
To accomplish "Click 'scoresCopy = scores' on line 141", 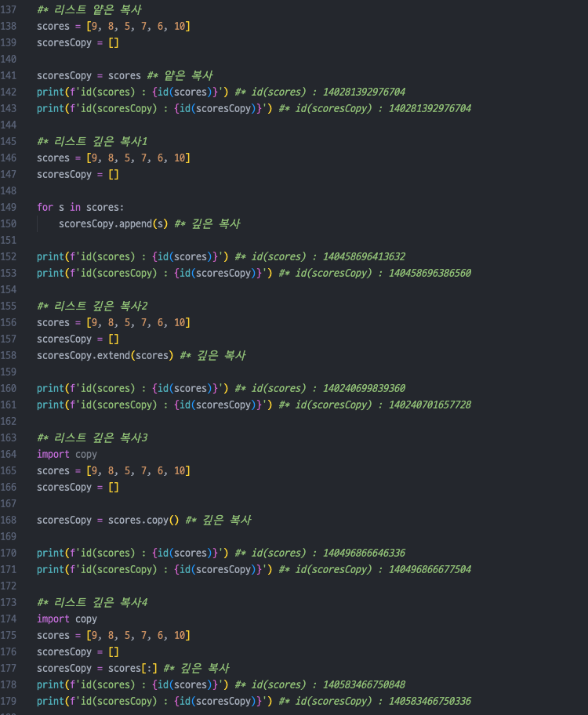I will [89, 76].
